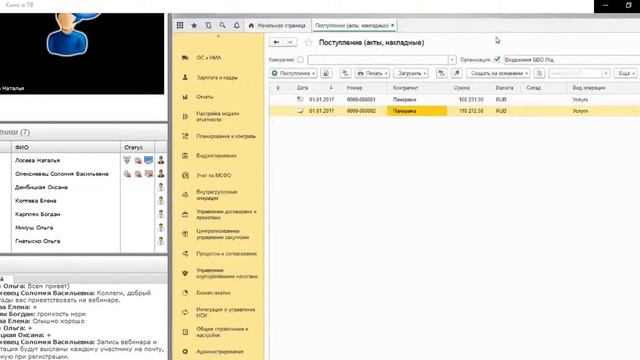Expand the Загрузить dropdown
Screen dimensions: 640x360
tap(411, 73)
